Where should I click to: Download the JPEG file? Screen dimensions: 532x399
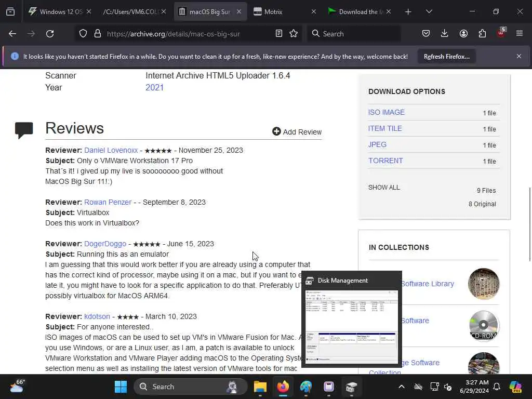click(377, 144)
